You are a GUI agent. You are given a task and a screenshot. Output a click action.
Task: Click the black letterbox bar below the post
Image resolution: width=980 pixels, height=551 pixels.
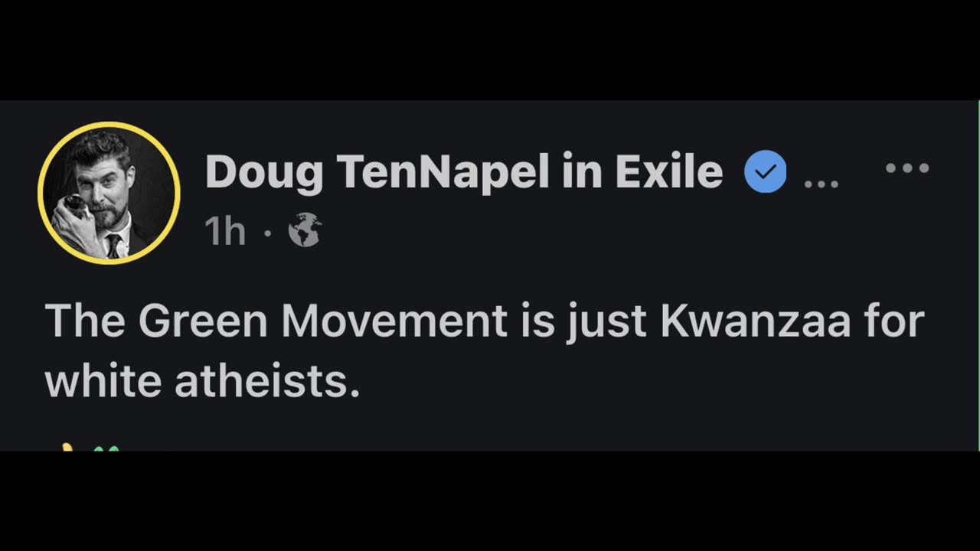coord(490,501)
